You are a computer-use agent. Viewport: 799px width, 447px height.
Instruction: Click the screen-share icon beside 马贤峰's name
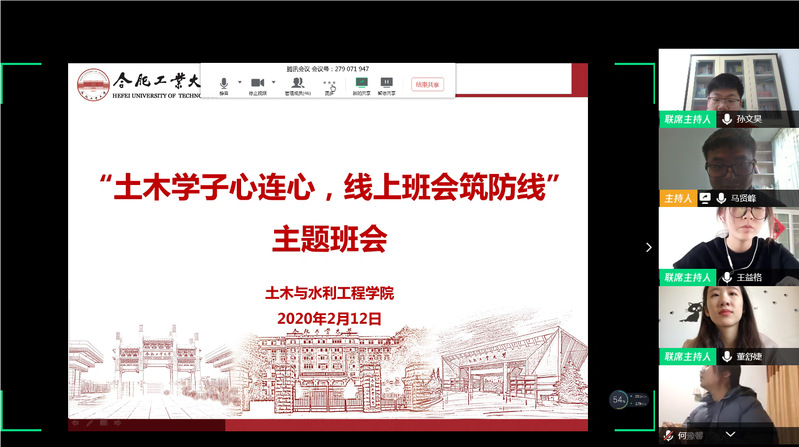(705, 198)
